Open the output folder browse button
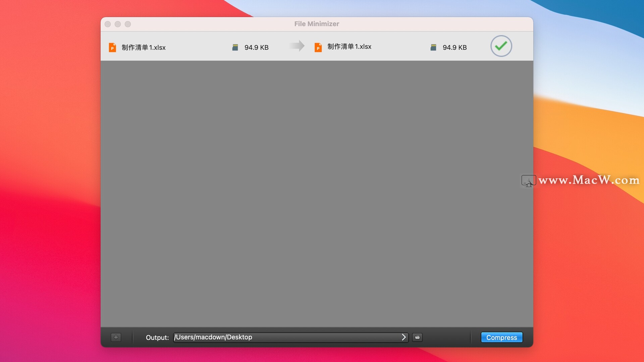 417,337
